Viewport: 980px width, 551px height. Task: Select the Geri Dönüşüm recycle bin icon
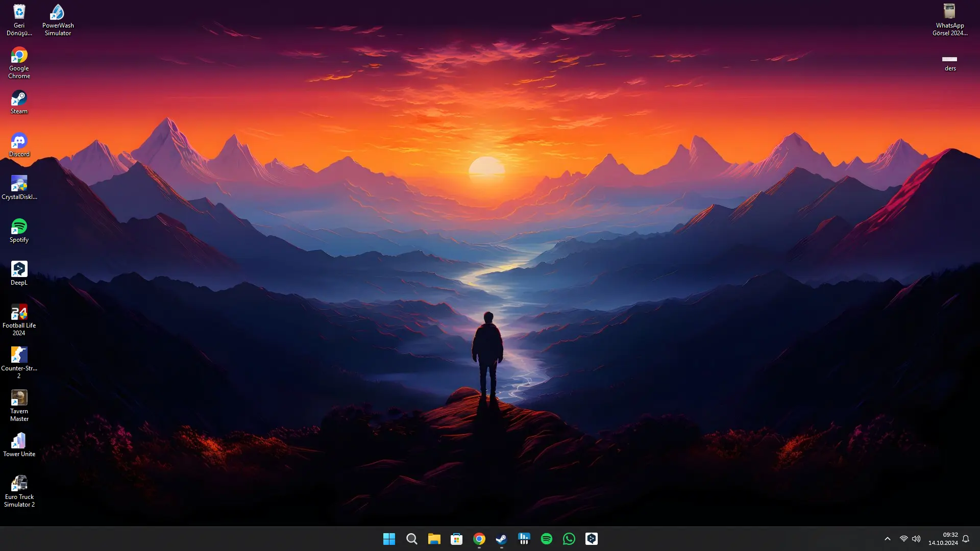[x=19, y=20]
